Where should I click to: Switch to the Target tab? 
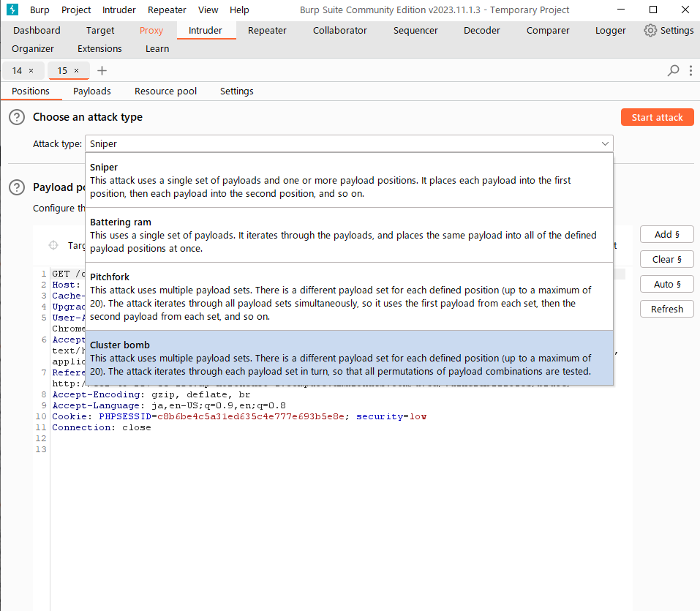point(100,31)
